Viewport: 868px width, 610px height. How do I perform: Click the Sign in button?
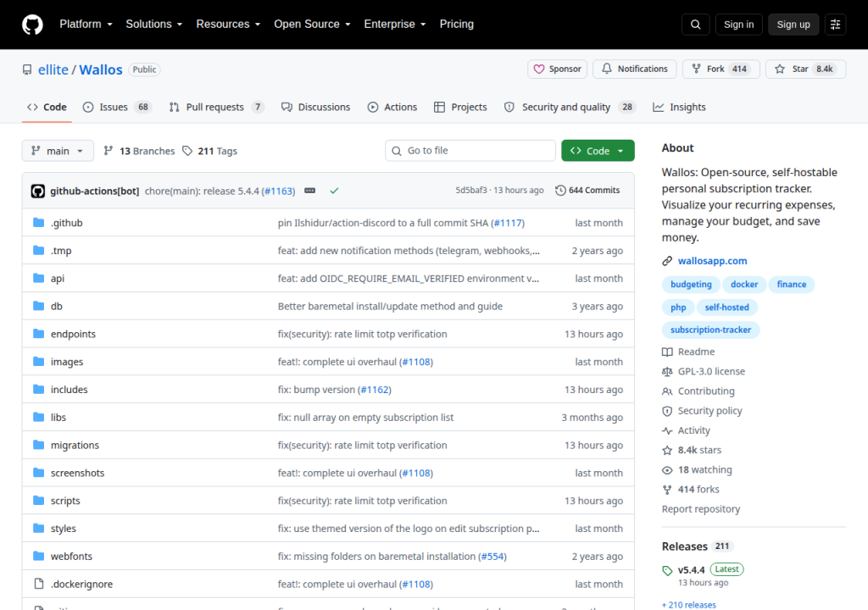[738, 25]
